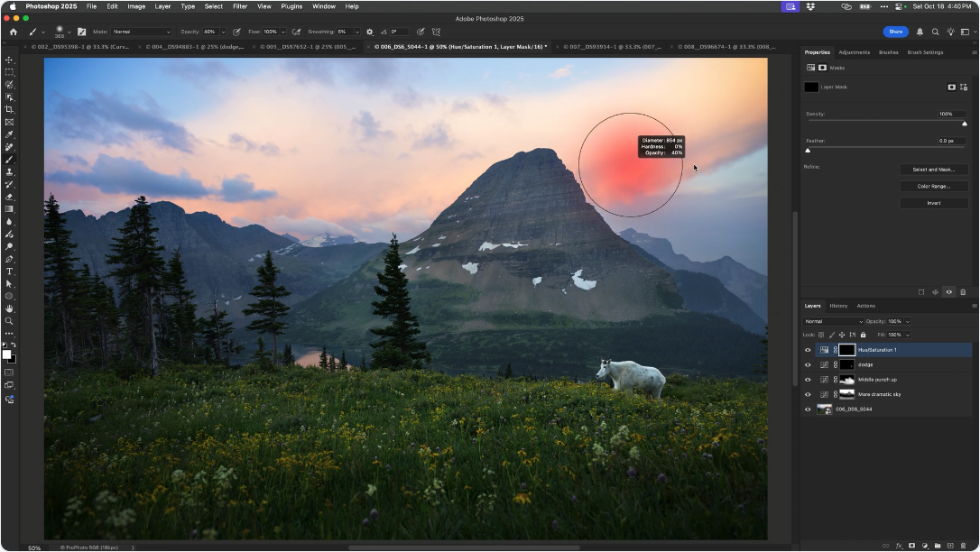This screenshot has width=980, height=552.
Task: Select the Move tool
Action: pyautogui.click(x=9, y=60)
